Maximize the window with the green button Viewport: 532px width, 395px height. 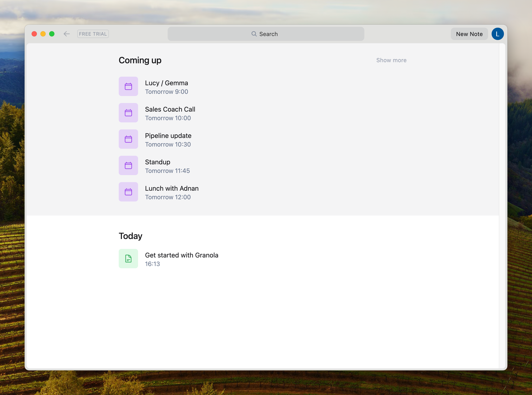[52, 34]
